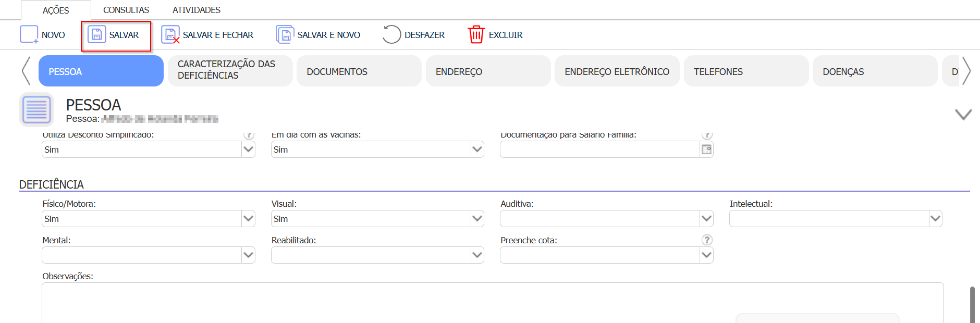Open the Intelectual dropdown

935,219
